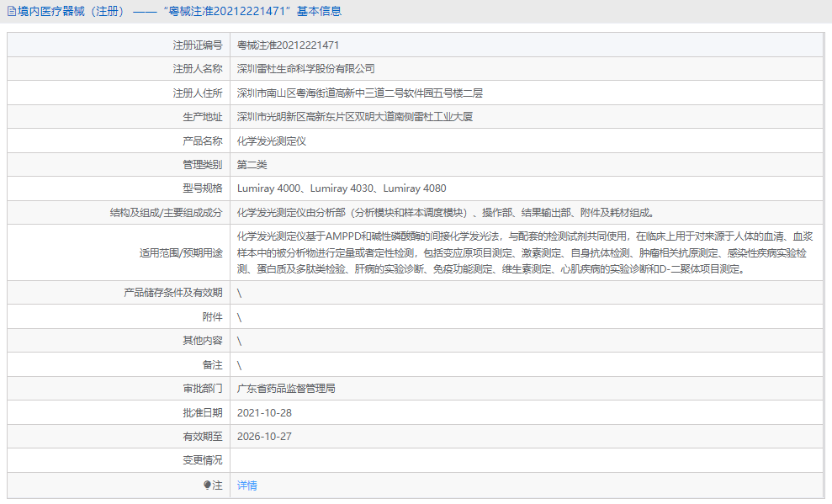Click the 注册人住所 label
832x504 pixels.
click(198, 93)
